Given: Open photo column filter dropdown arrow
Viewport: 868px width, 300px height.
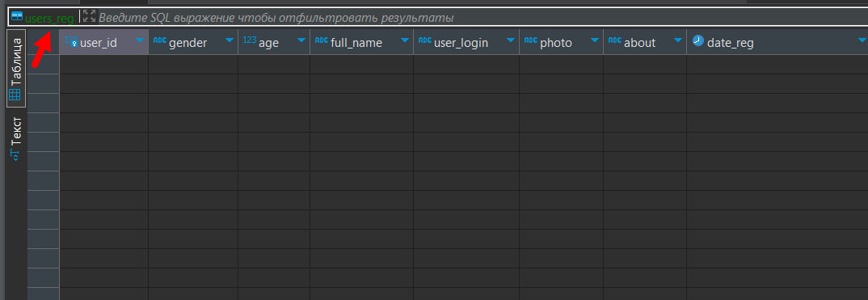Looking at the screenshot, I should tap(595, 40).
